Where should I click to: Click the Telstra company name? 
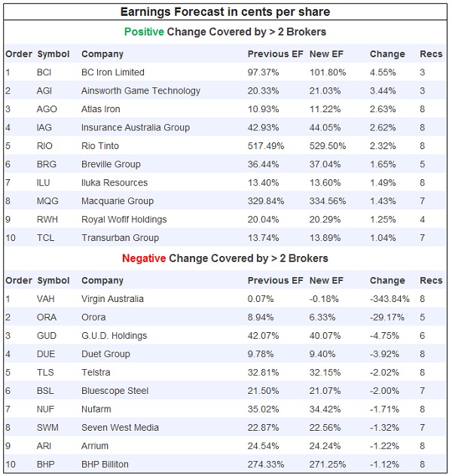[x=96, y=373]
